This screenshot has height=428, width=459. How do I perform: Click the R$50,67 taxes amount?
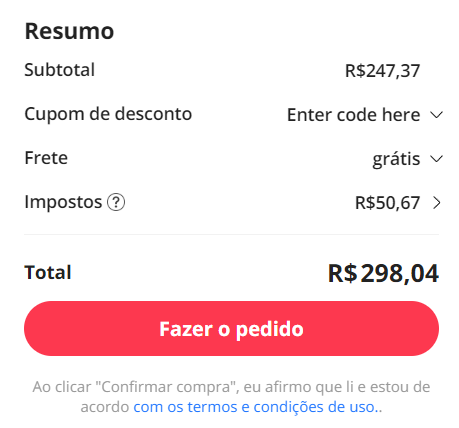point(387,203)
